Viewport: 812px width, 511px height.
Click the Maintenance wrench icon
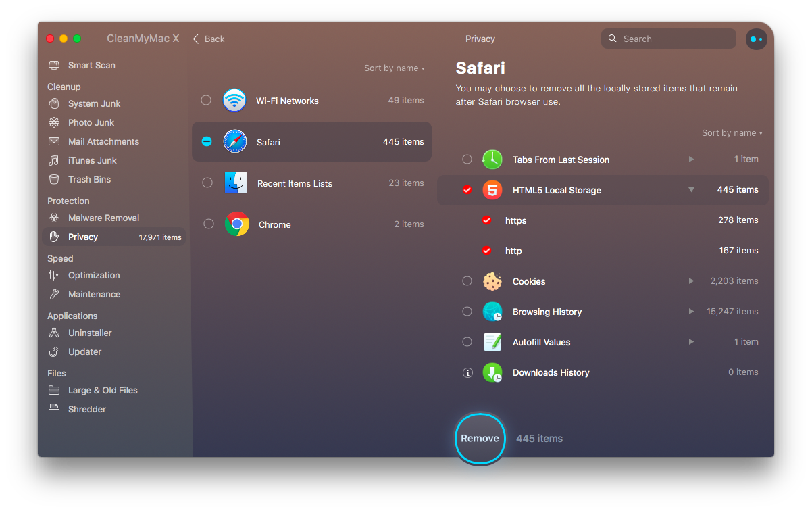point(54,295)
